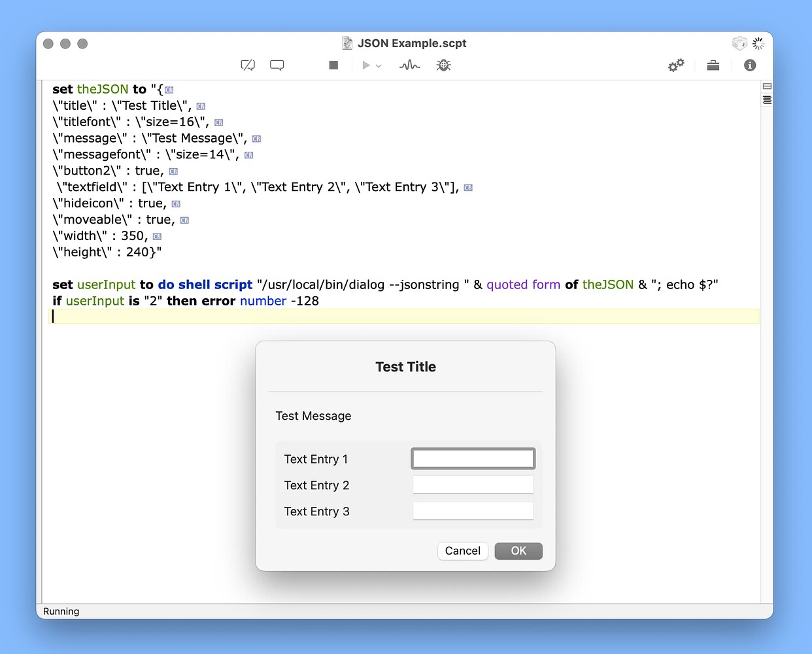Click the Run script play icon
This screenshot has width=812, height=654.
tap(365, 65)
